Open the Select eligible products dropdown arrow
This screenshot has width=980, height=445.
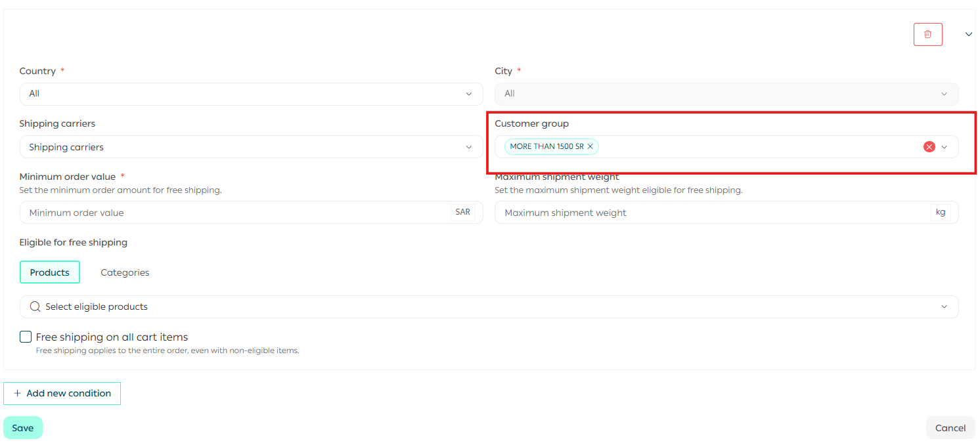click(x=944, y=307)
